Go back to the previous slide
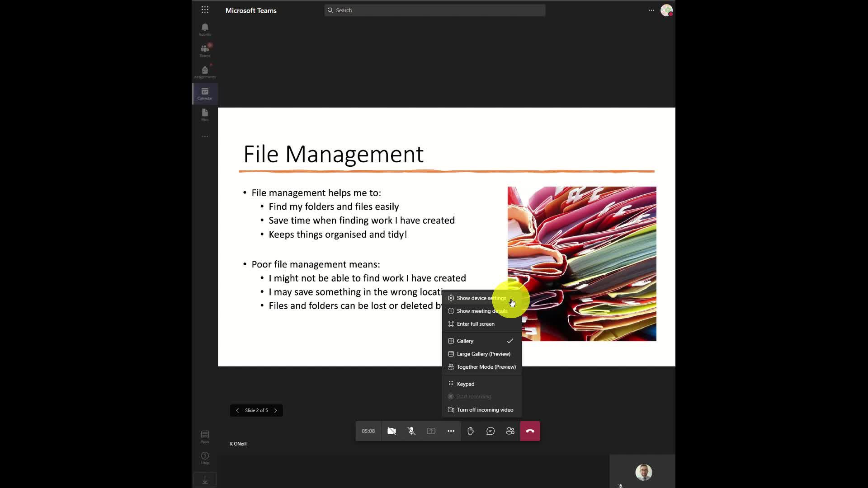Viewport: 868px width, 488px height. pos(237,410)
